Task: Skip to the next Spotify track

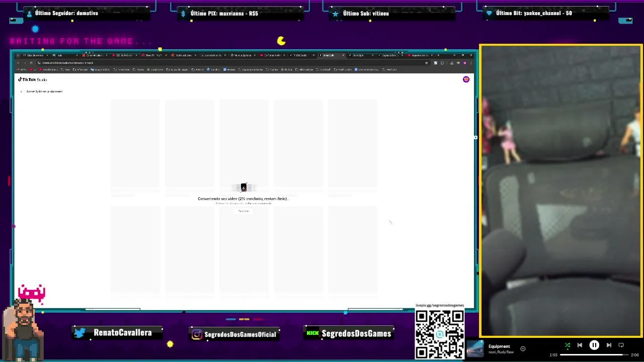Action: tap(609, 345)
